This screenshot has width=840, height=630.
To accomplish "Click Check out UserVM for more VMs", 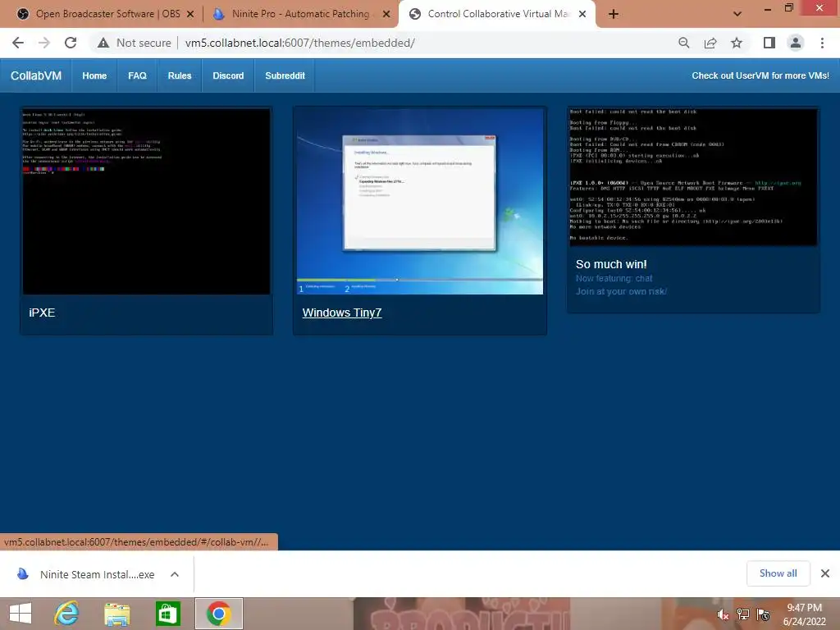I will click(760, 75).
